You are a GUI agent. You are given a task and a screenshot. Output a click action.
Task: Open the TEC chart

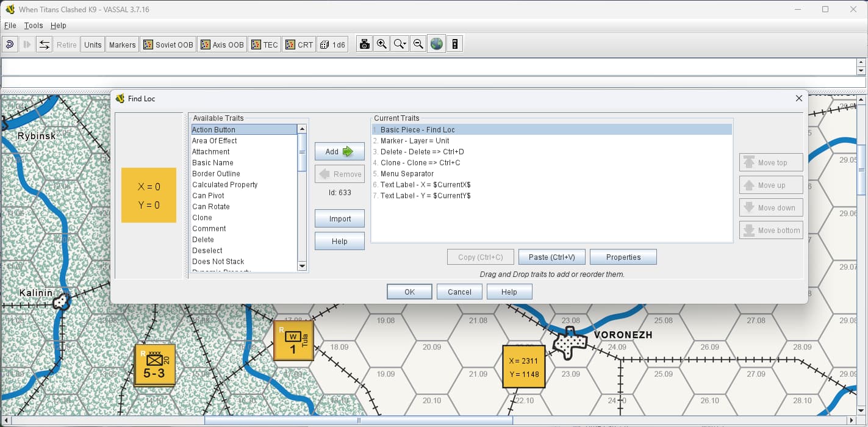(x=264, y=45)
